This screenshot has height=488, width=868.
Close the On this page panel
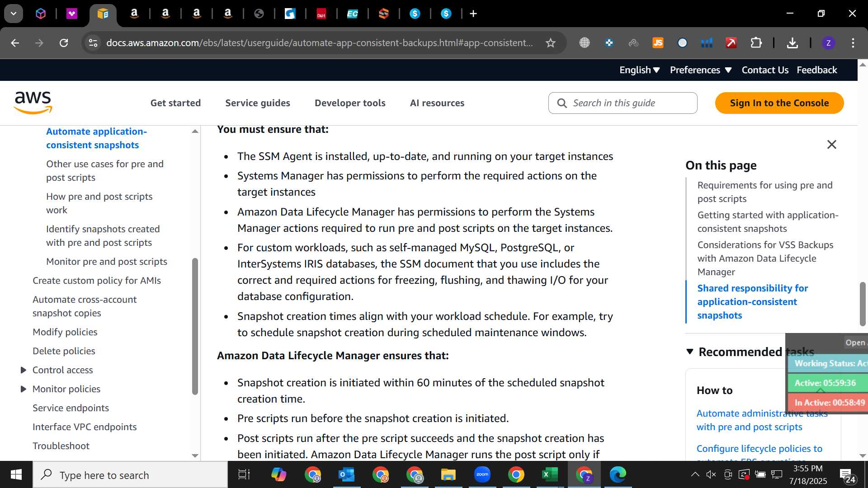pyautogui.click(x=831, y=145)
